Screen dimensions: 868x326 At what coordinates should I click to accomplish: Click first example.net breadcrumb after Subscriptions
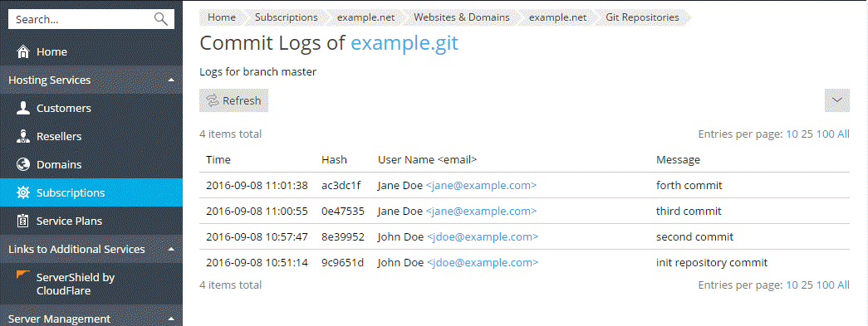coord(366,17)
